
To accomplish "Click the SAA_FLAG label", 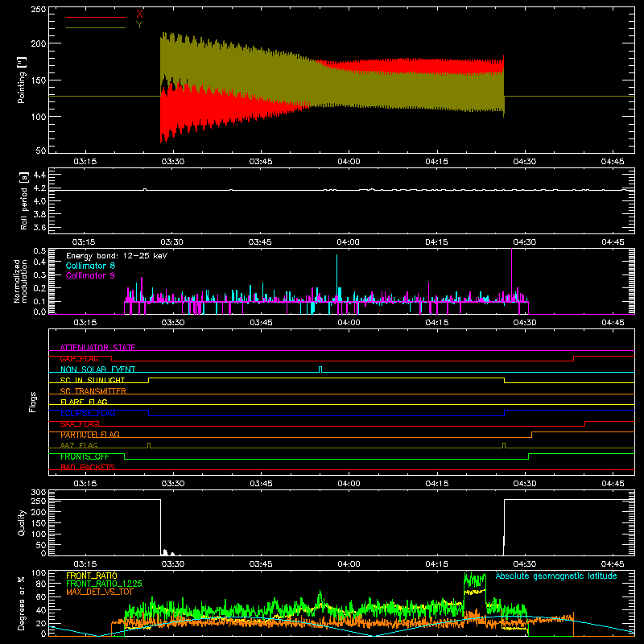I will point(79,424).
